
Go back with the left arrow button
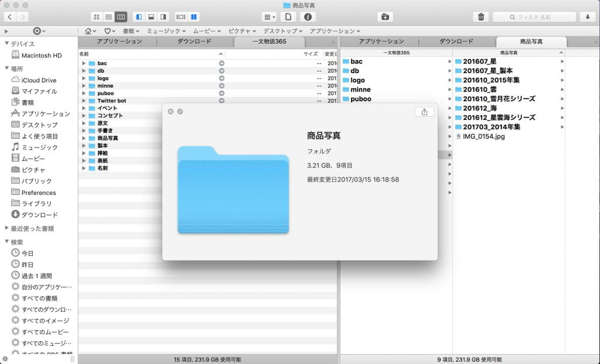point(10,17)
